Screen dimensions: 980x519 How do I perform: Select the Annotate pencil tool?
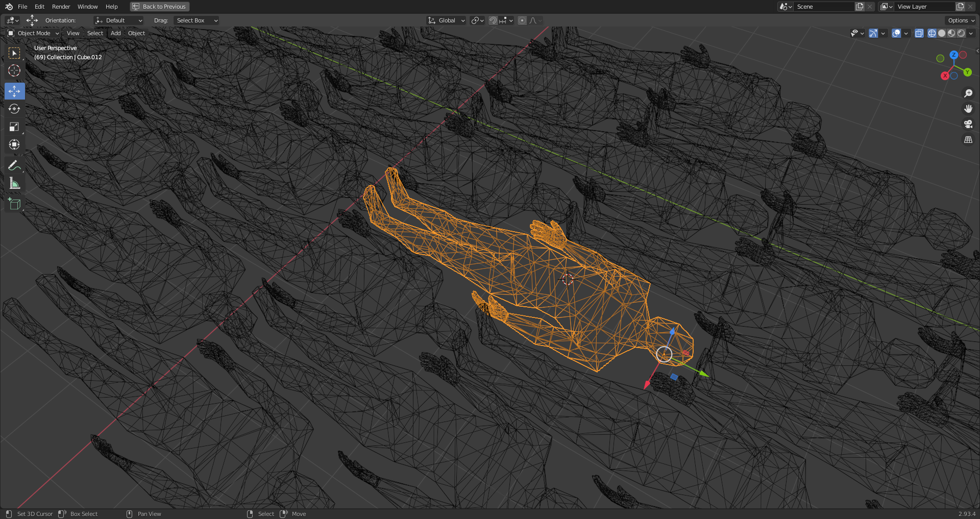[14, 165]
